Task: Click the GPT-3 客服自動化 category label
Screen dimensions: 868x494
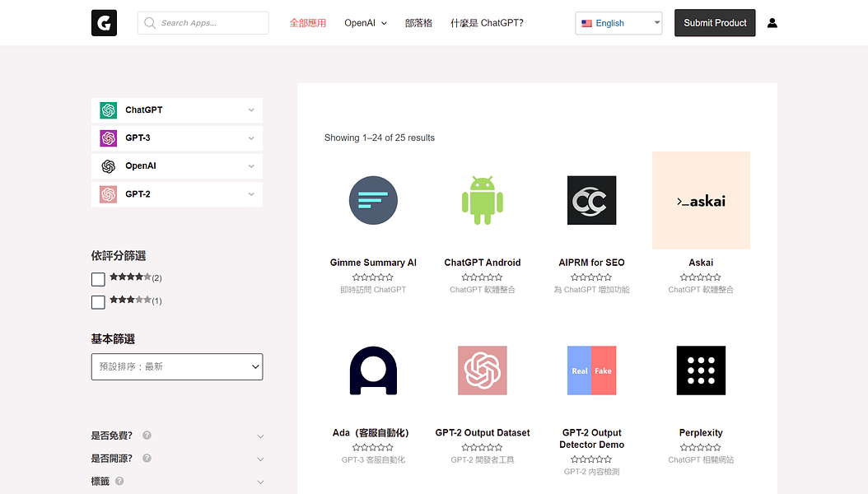Action: tap(373, 459)
